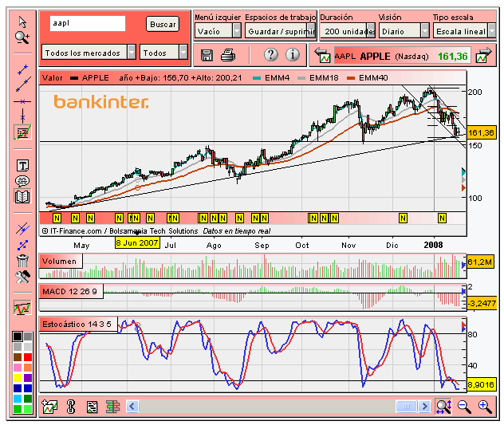Open the 'Diario' view dropdown
The height and width of the screenshot is (425, 504).
coord(404,31)
